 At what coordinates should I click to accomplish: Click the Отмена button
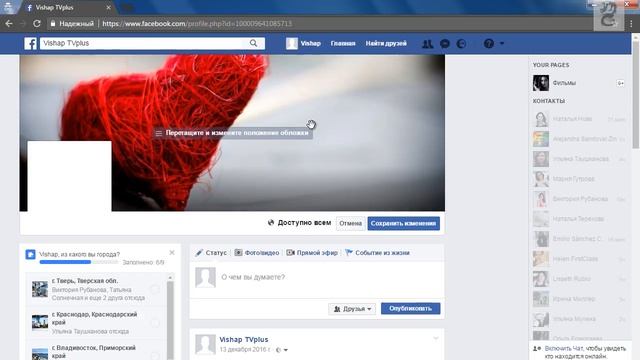click(351, 223)
